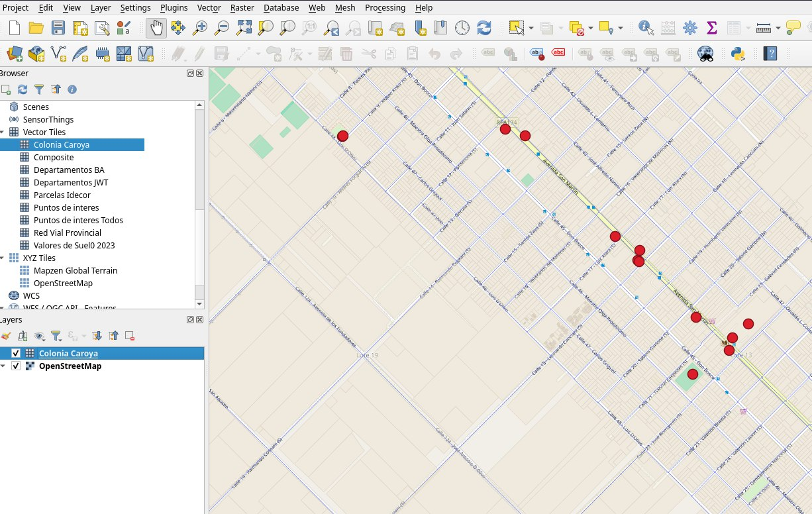Click the Zoom to Selection icon
The height and width of the screenshot is (514, 812).
click(266, 28)
